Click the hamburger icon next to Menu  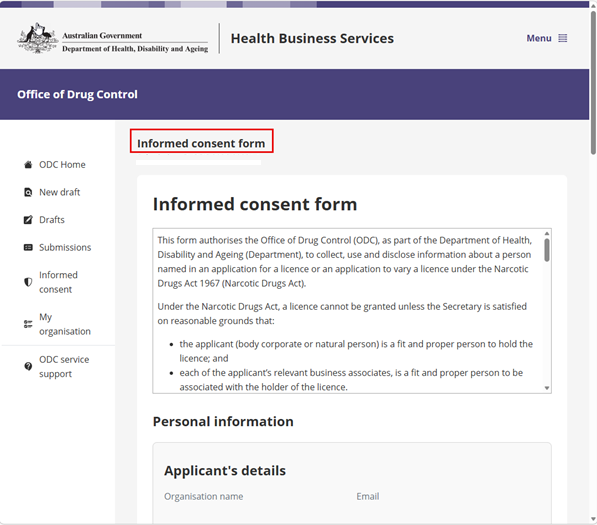tap(563, 38)
